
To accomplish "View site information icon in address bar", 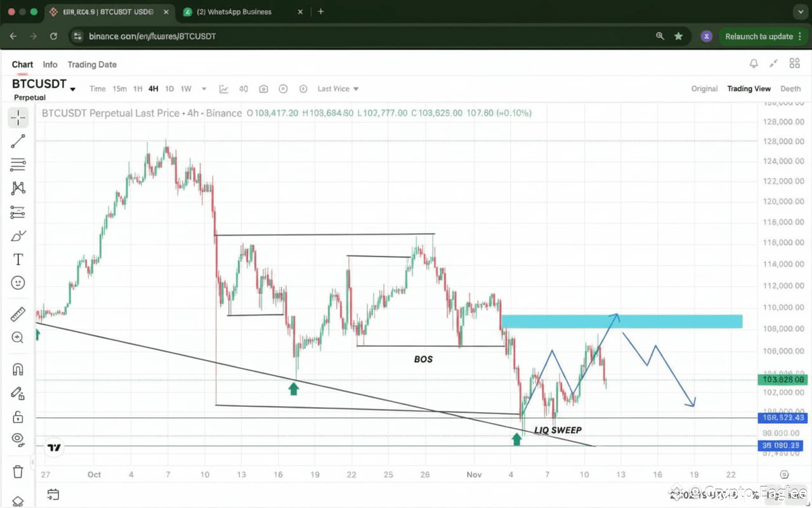I will click(x=78, y=36).
